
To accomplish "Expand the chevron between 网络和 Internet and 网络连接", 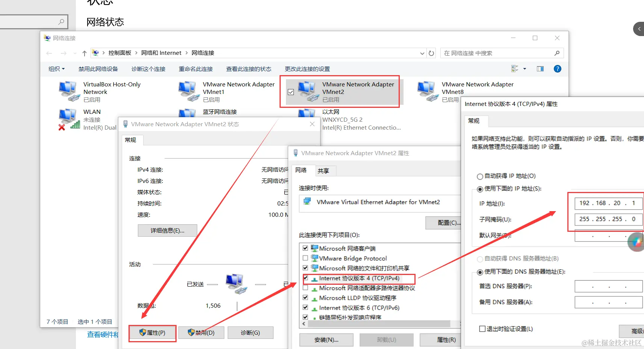I will click(186, 53).
